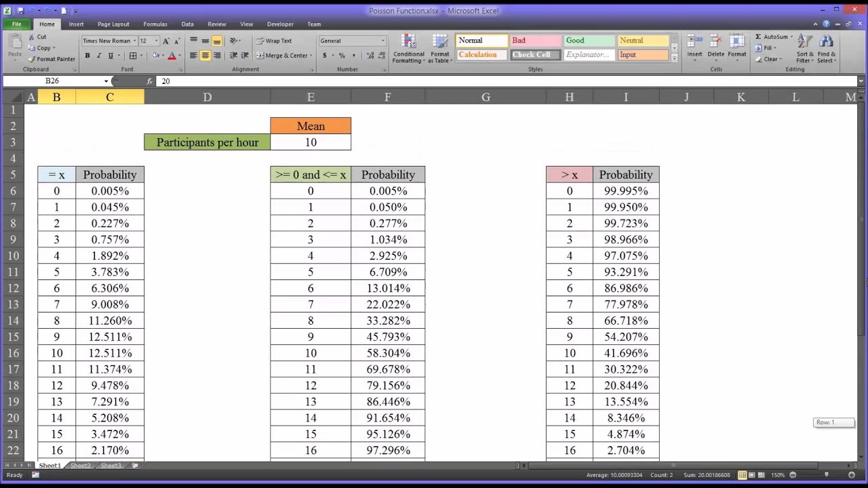This screenshot has width=868, height=488.
Task: Click the fx Insert Function icon
Action: (150, 81)
